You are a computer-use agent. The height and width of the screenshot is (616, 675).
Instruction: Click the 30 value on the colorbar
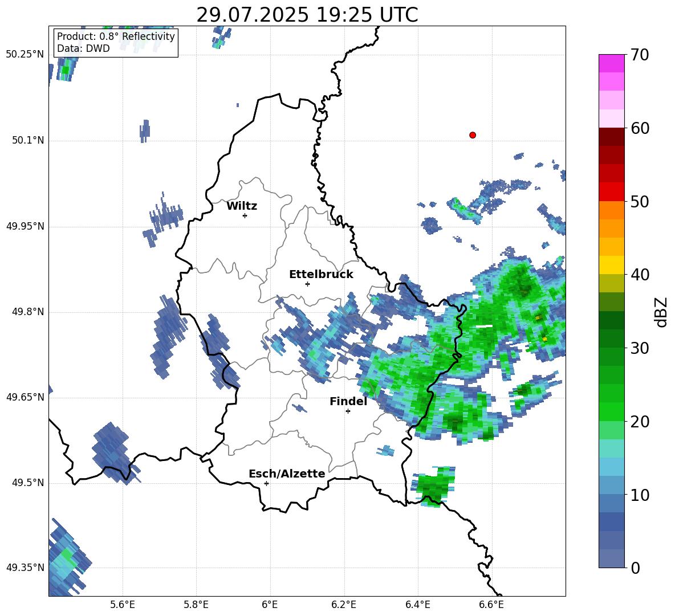click(x=639, y=348)
